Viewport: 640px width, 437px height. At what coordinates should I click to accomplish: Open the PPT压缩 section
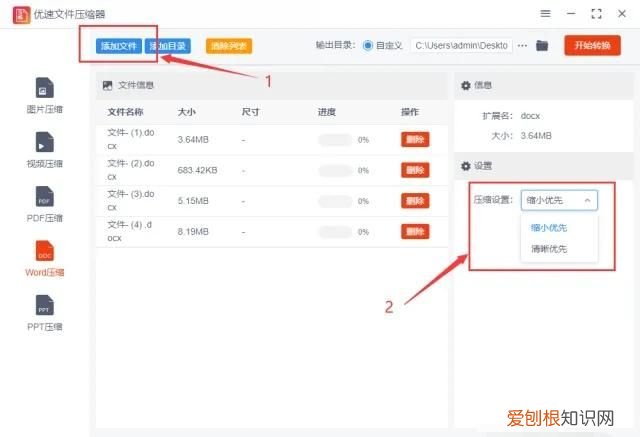[44, 313]
